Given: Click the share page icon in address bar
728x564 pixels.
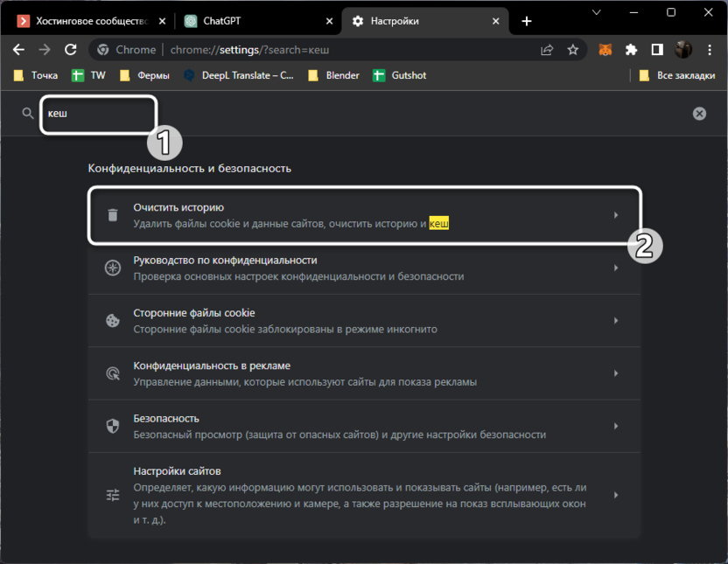Looking at the screenshot, I should pos(547,50).
